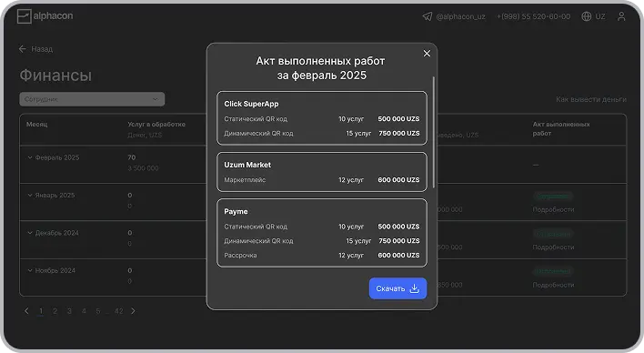Click the Payme card heading
This screenshot has height=353, width=644.
point(236,212)
